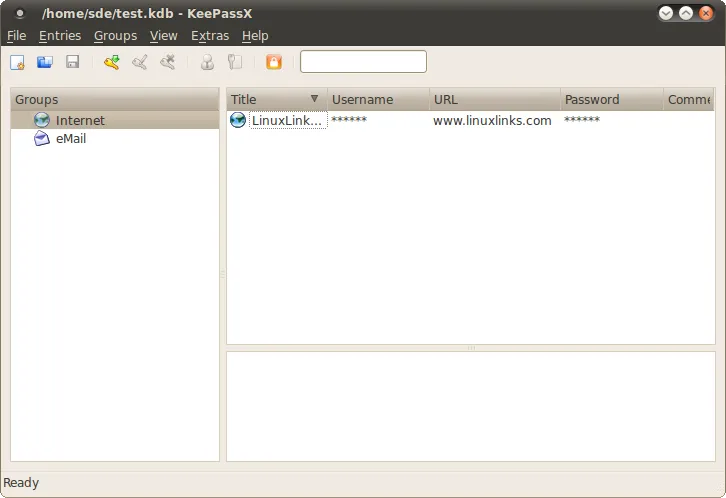This screenshot has height=498, width=726.
Task: Click the Add New Entry key icon
Action: (111, 62)
